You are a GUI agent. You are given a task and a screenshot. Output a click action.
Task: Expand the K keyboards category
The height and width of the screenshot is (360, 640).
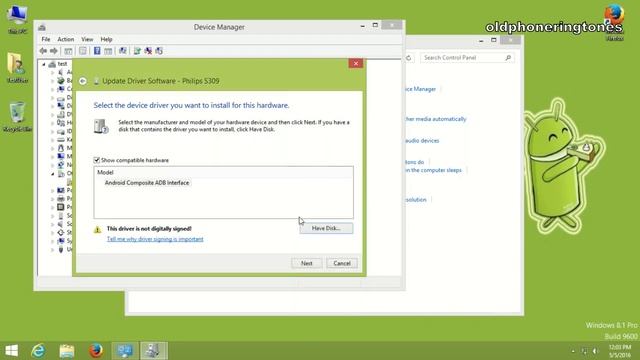pyautogui.click(x=52, y=140)
